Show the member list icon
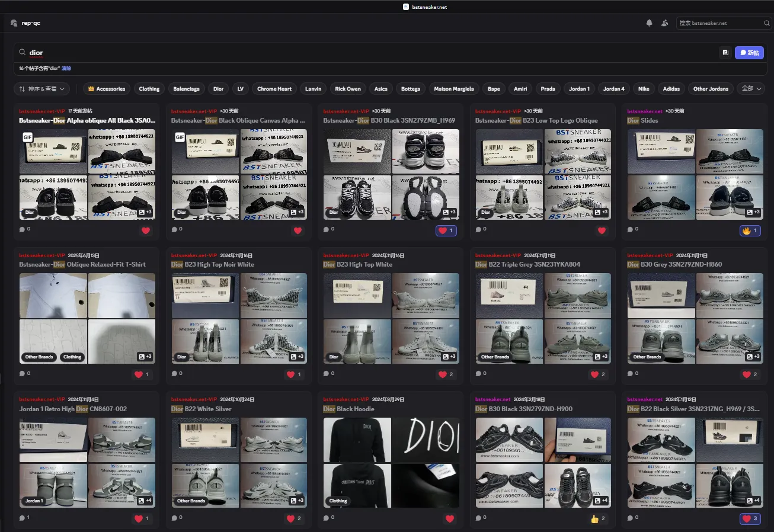The width and height of the screenshot is (774, 532). (x=664, y=23)
